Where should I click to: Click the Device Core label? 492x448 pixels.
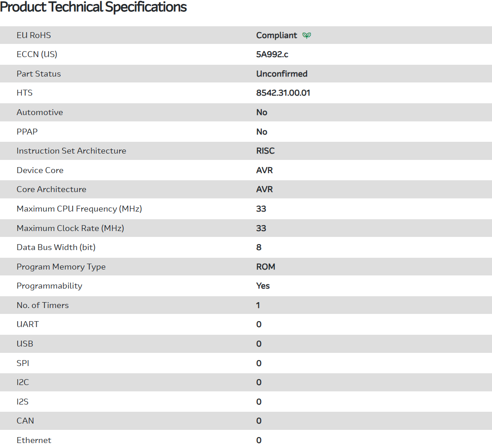40,170
